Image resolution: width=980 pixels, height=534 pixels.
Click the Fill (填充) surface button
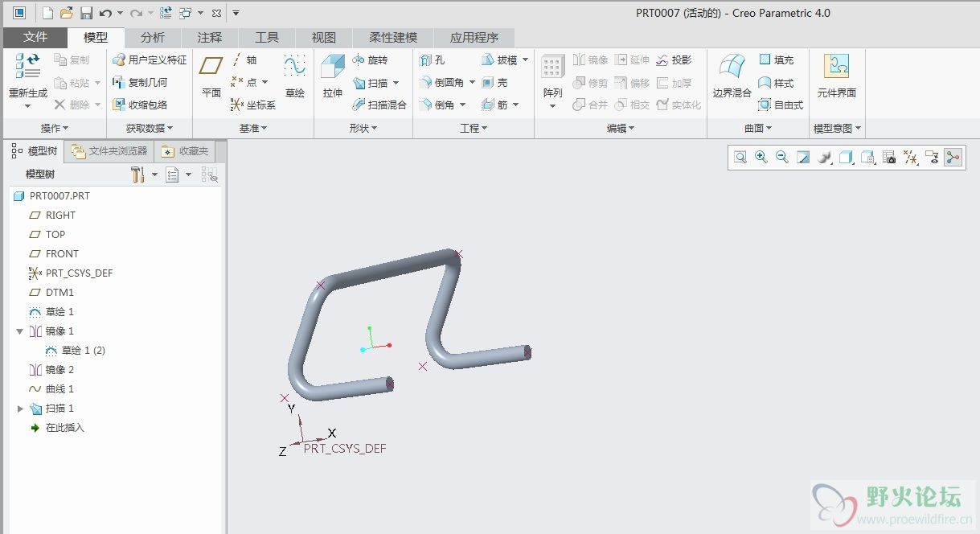pyautogui.click(x=776, y=60)
